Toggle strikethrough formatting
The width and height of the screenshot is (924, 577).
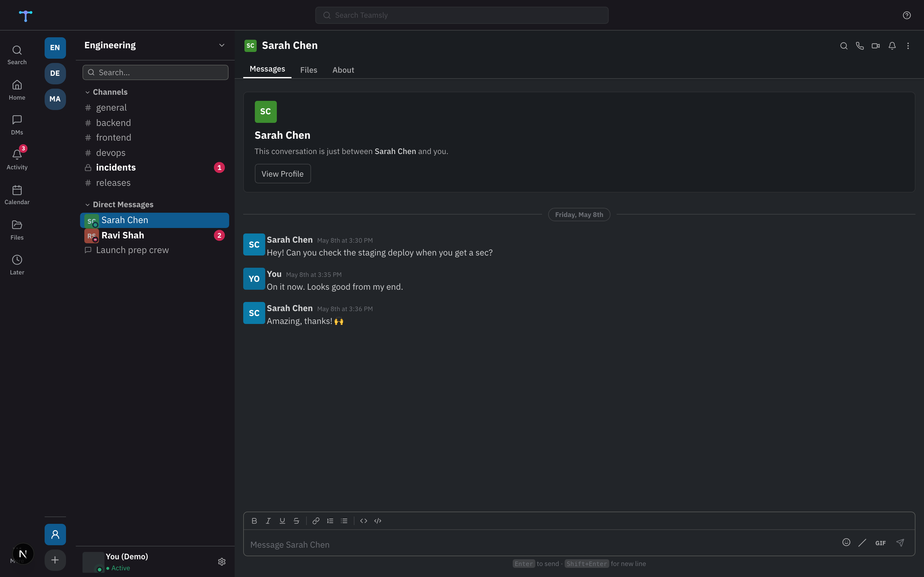tap(296, 521)
